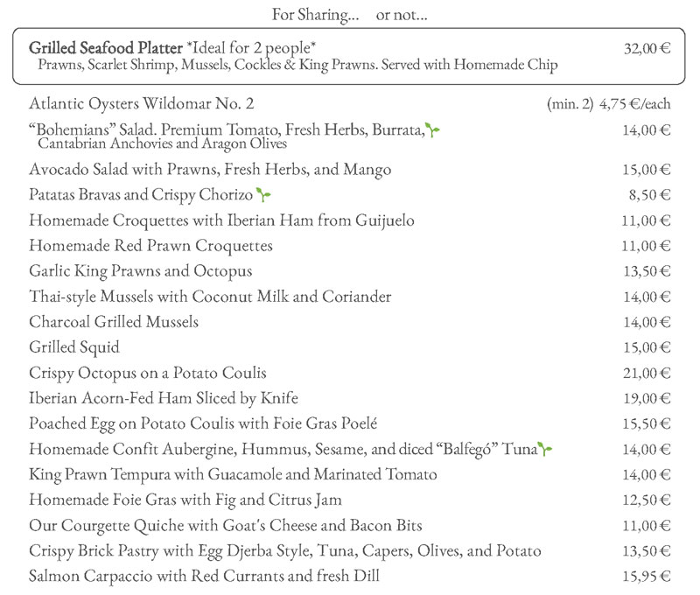Click the "For Sharing... or not..." section title
The width and height of the screenshot is (700, 595).
349,14
